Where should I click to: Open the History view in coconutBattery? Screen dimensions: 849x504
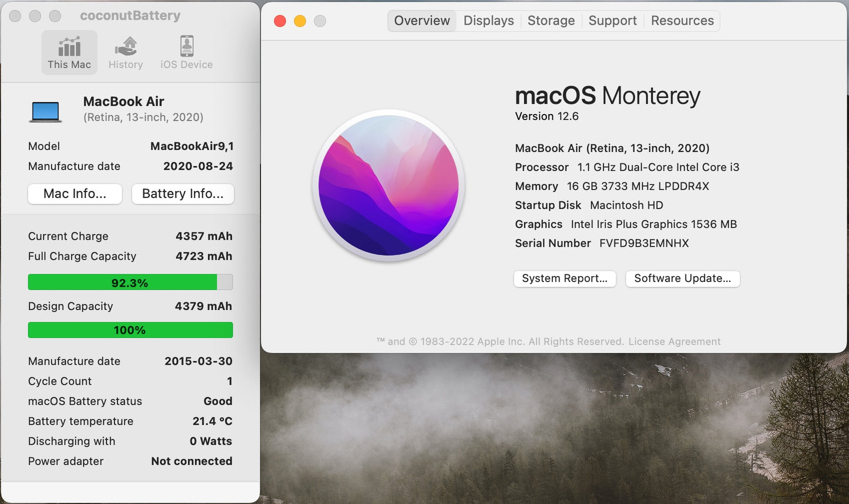point(125,52)
